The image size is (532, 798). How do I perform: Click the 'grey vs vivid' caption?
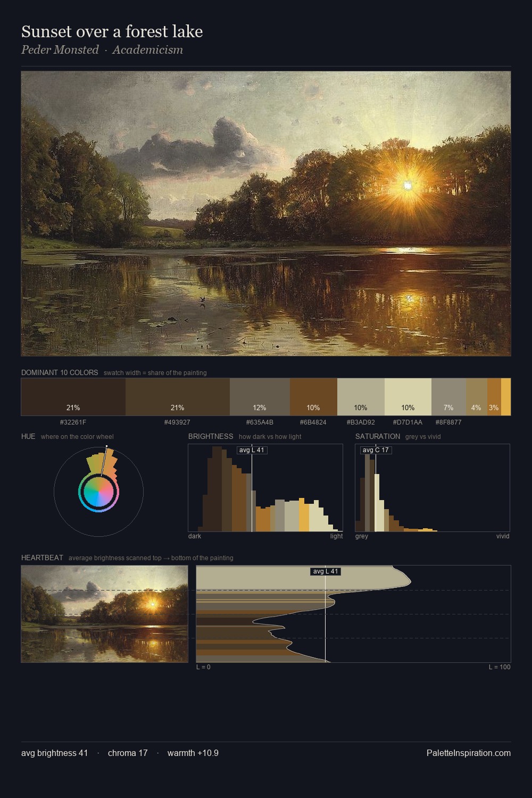click(x=423, y=436)
